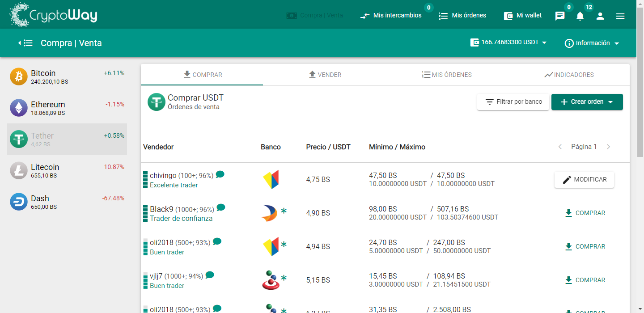Image resolution: width=644 pixels, height=313 pixels.
Task: Click bank logo in Black9 row
Action: 269,213
